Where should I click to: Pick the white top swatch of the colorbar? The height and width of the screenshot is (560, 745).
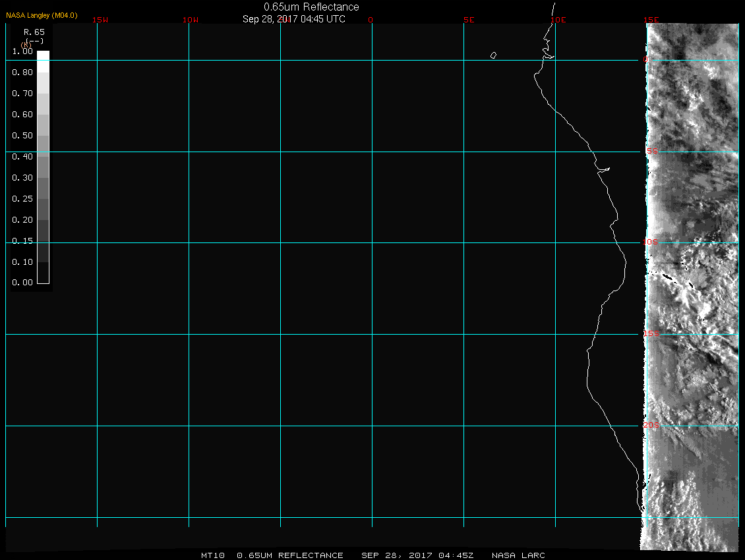pos(44,61)
